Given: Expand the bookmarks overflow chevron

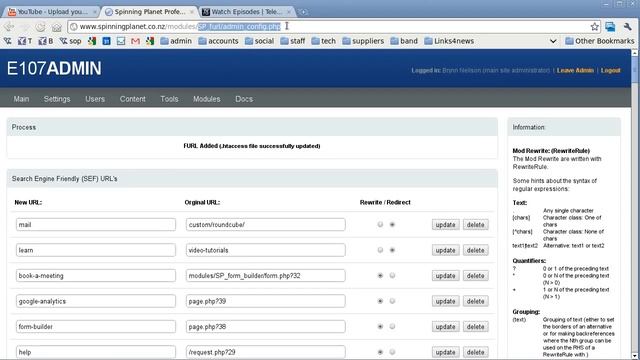Looking at the screenshot, I should pos(553,41).
